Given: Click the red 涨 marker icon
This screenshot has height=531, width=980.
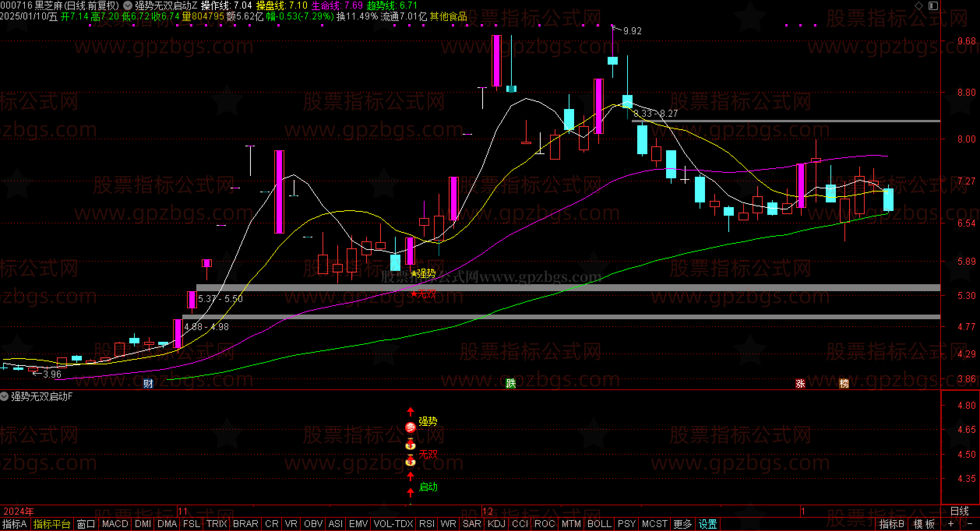Looking at the screenshot, I should click(800, 383).
